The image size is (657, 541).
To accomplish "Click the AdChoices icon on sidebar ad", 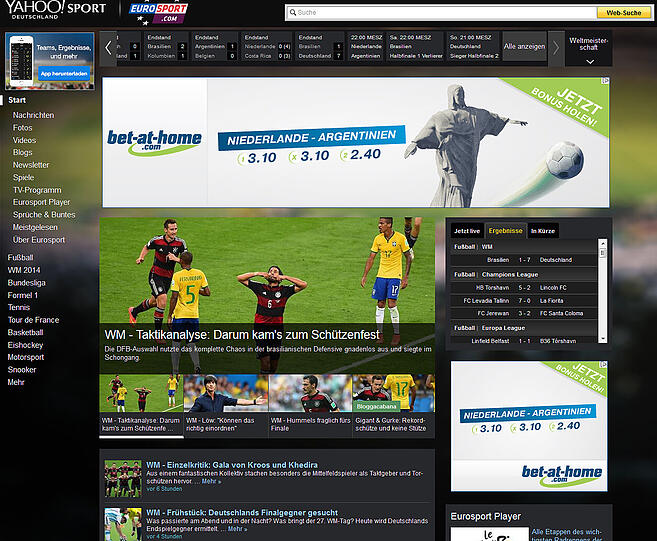I will pos(603,365).
